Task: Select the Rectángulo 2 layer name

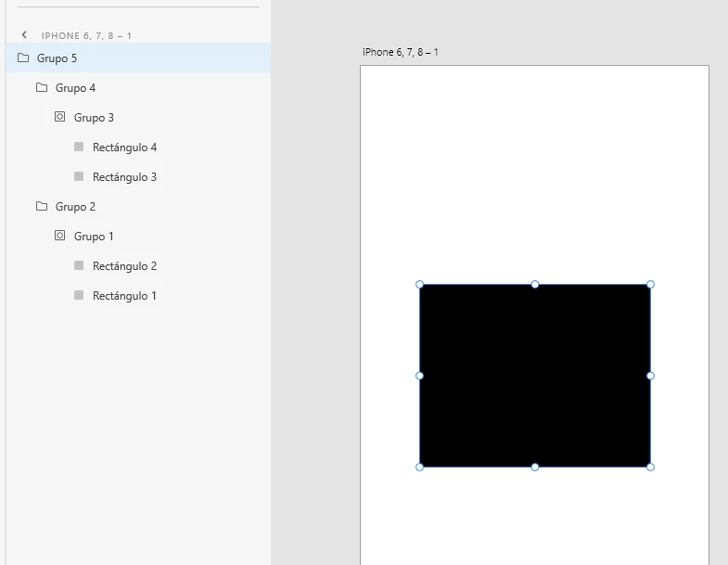Action: [x=124, y=266]
